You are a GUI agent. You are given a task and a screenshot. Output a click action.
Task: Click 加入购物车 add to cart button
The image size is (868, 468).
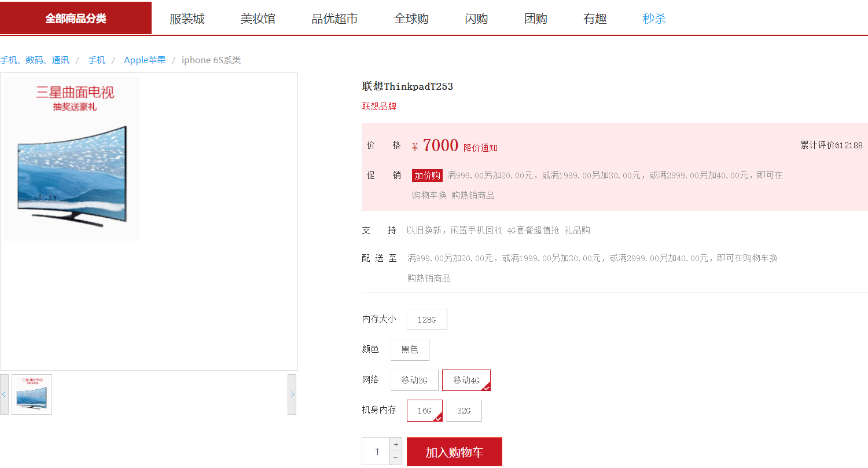tap(454, 452)
